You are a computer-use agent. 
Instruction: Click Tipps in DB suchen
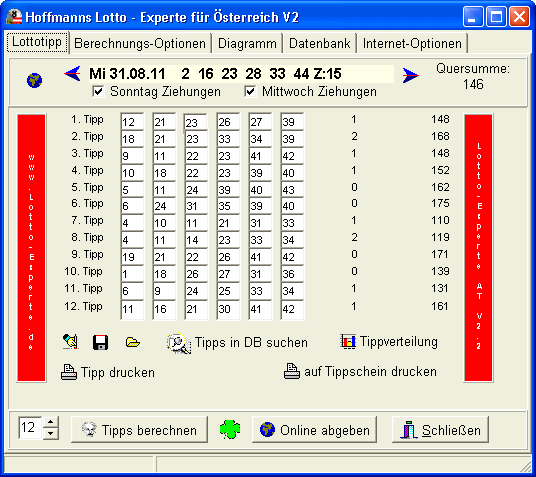(x=237, y=343)
